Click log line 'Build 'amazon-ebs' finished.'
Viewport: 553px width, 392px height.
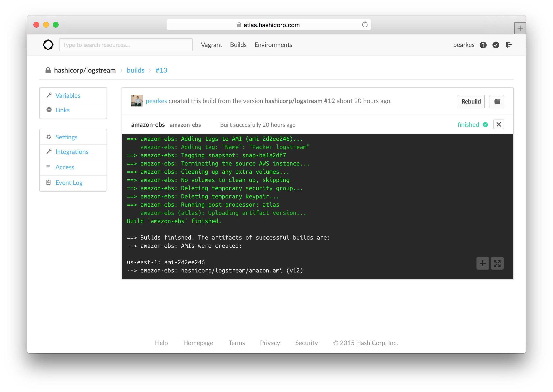pos(174,221)
